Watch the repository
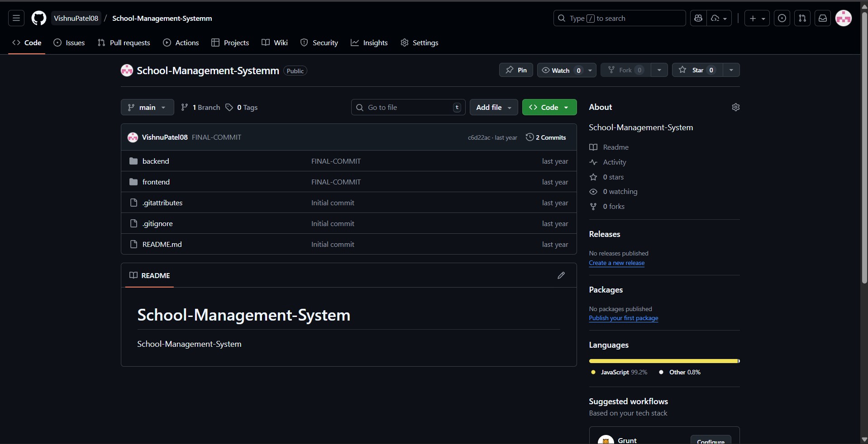 tap(558, 70)
